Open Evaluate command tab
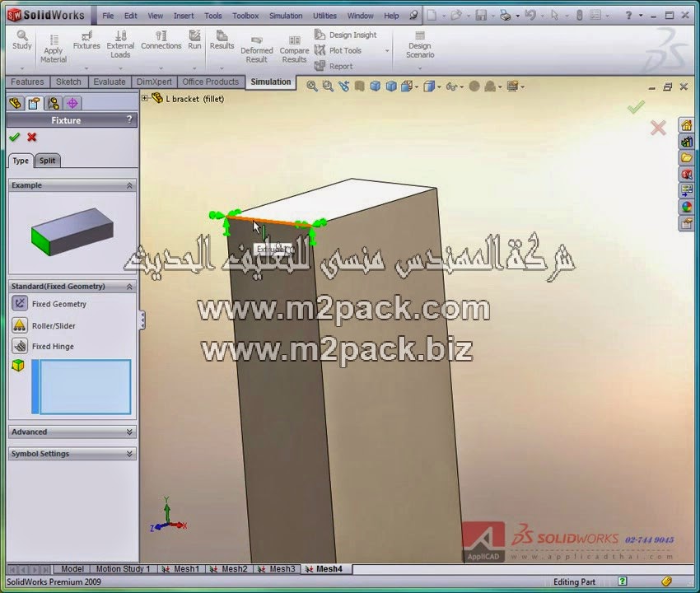The width and height of the screenshot is (700, 593). tap(110, 82)
